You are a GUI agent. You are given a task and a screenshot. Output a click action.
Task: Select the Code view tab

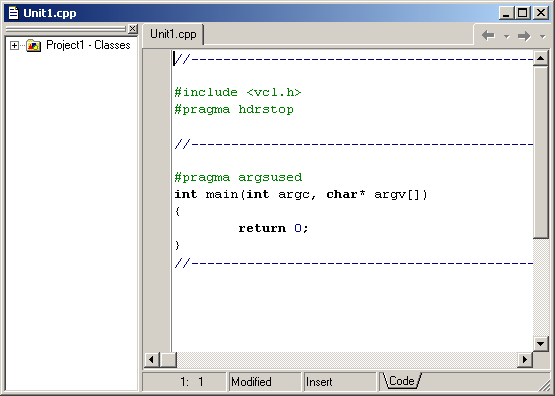pos(401,381)
